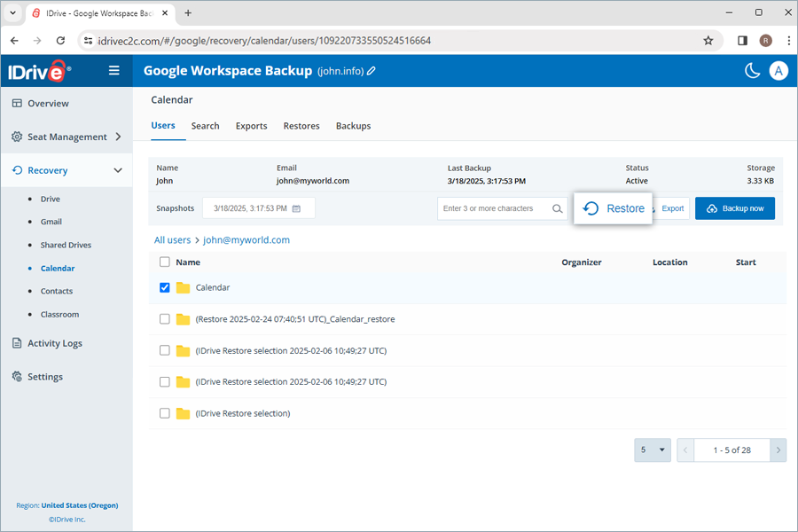Click the Overview icon in sidebar
The width and height of the screenshot is (798, 532).
click(x=16, y=103)
